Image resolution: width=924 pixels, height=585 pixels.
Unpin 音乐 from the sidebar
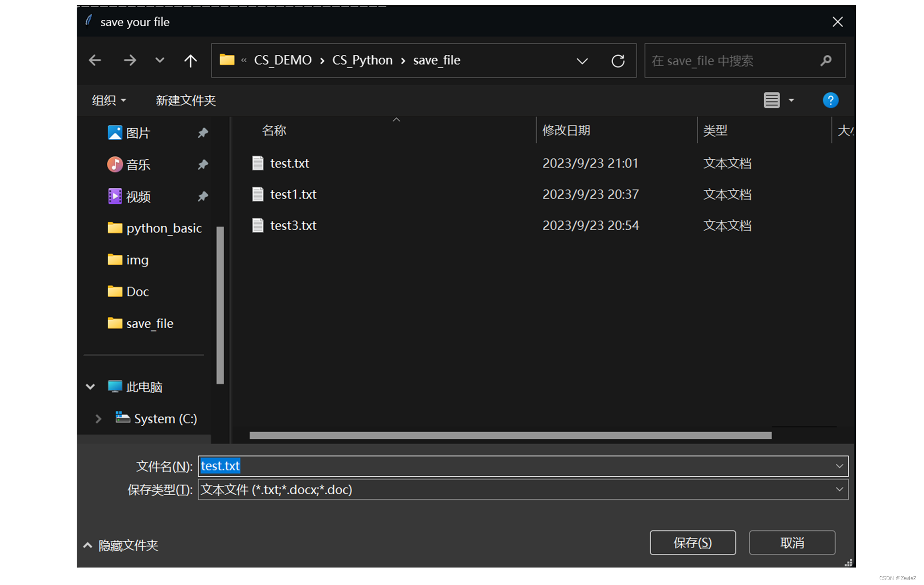point(203,165)
